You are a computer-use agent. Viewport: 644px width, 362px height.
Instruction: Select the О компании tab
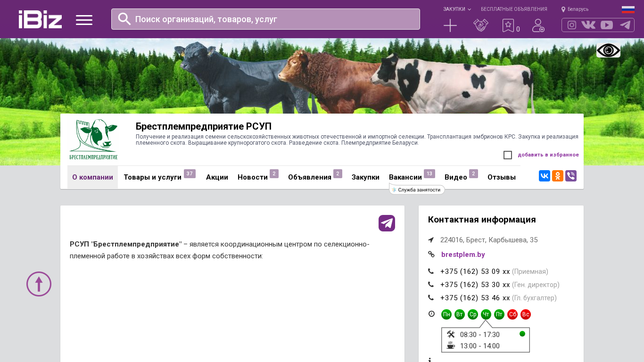[x=92, y=177]
